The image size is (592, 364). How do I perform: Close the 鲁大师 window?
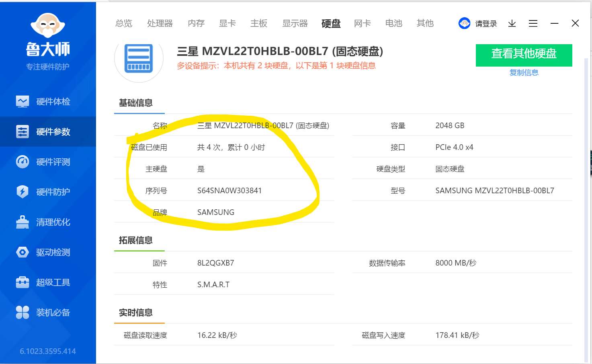point(575,23)
